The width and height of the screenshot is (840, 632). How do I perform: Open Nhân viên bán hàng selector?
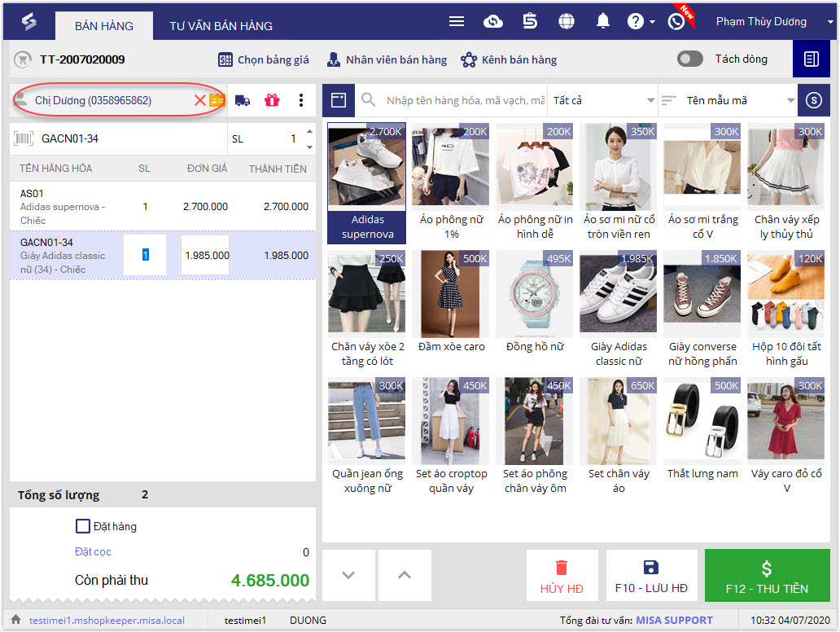(387, 59)
